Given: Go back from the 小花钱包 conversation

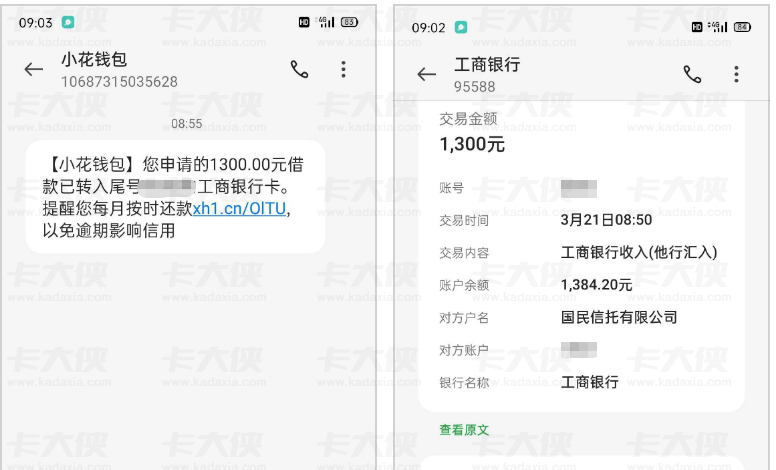Looking at the screenshot, I should point(34,69).
